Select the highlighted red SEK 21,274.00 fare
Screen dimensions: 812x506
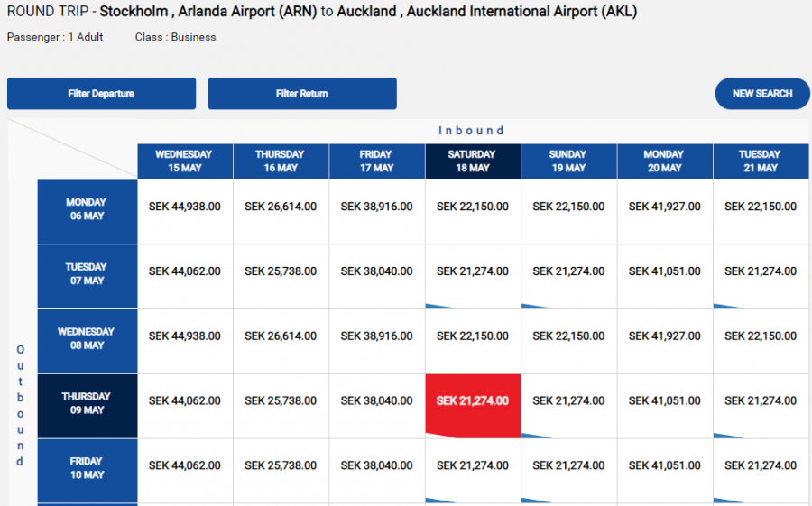473,401
